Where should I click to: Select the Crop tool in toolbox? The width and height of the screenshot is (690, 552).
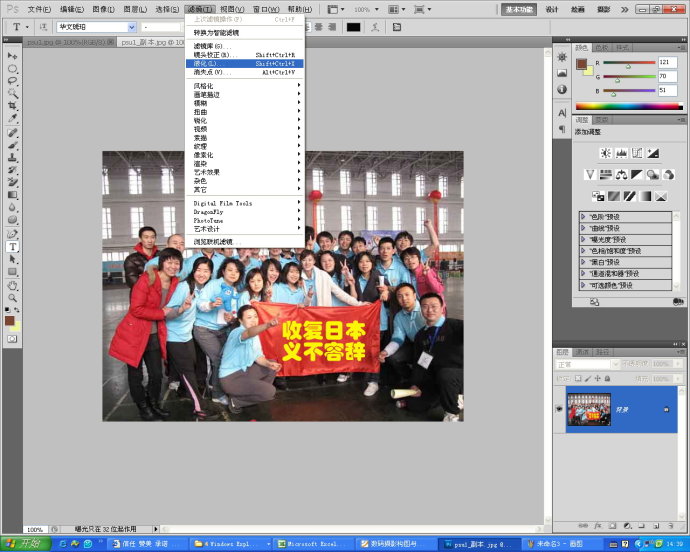(13, 105)
